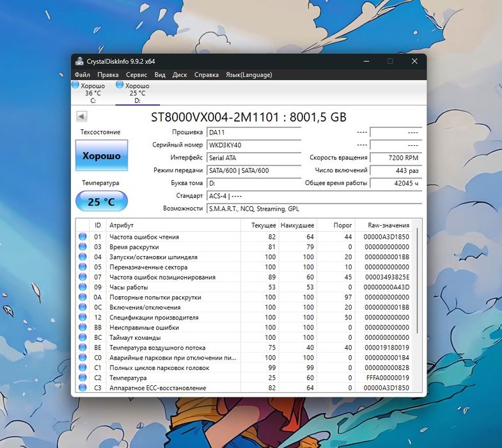
Task: Click the status orb for attribute 0C
Action: 82,307
